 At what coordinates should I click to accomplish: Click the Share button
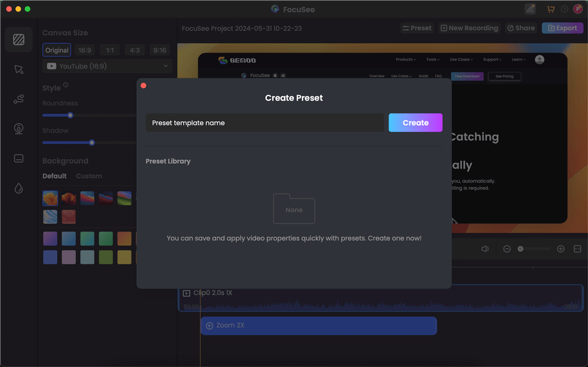(x=521, y=28)
